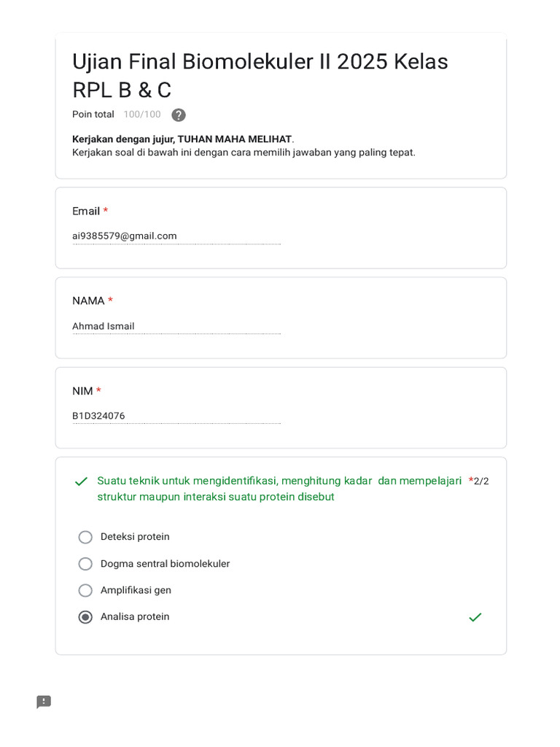Click the green checkmark right of Analisa protein
Image resolution: width=560 pixels, height=747 pixels.
pyautogui.click(x=475, y=617)
